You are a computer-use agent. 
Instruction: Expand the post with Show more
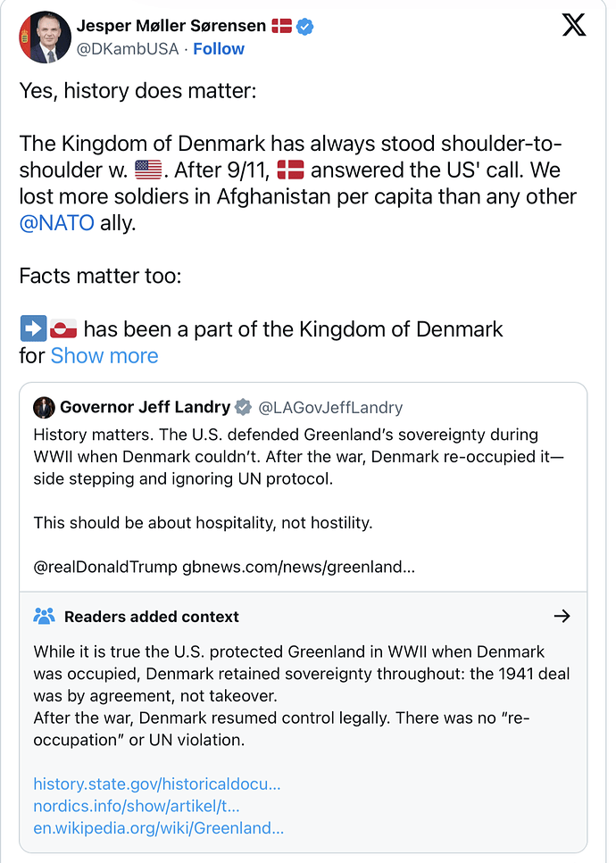pos(104,355)
